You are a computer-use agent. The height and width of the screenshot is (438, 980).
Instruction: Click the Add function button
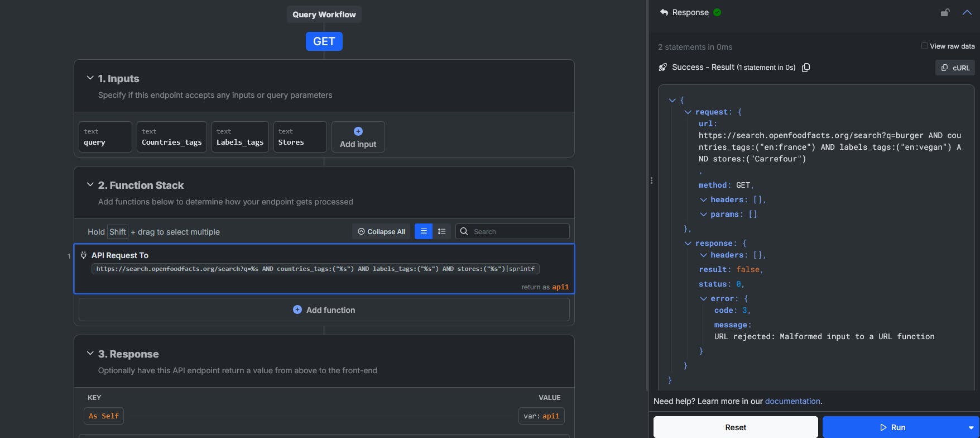coord(324,310)
